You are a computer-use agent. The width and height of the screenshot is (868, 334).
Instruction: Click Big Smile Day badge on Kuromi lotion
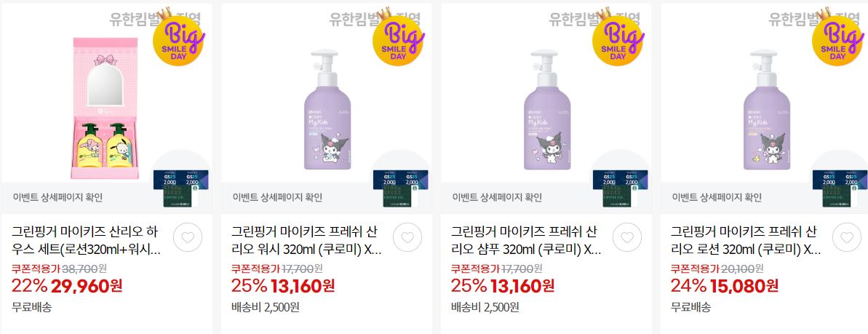[839, 37]
